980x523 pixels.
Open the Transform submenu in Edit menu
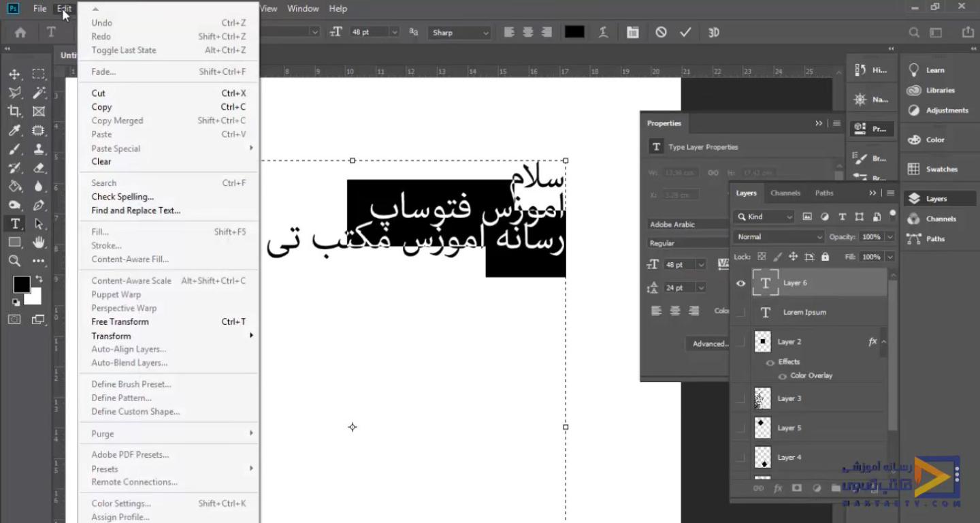pyautogui.click(x=169, y=336)
